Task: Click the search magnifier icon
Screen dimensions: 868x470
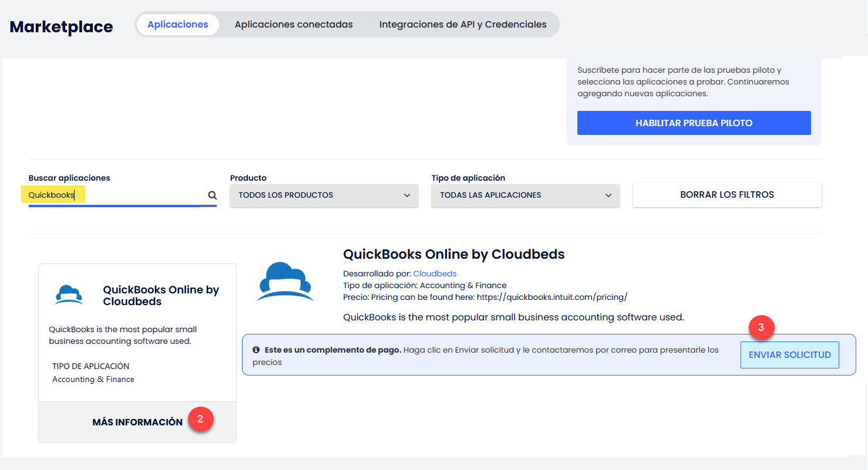Action: point(212,195)
